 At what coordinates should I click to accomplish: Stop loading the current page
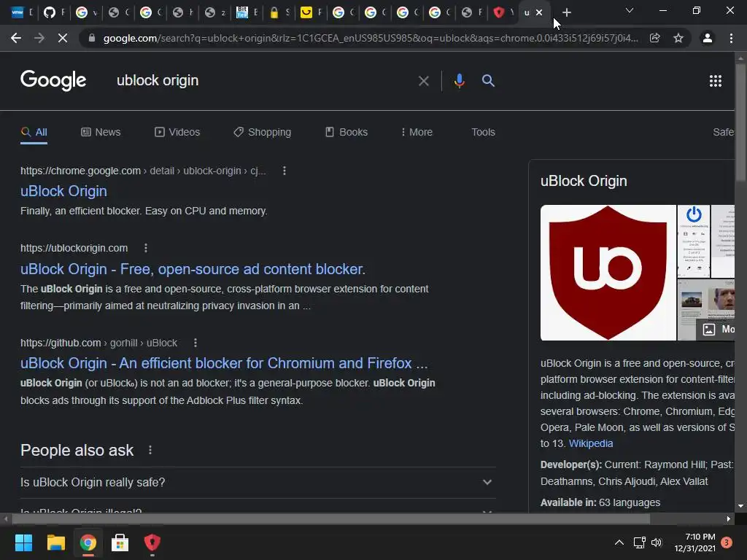click(63, 38)
